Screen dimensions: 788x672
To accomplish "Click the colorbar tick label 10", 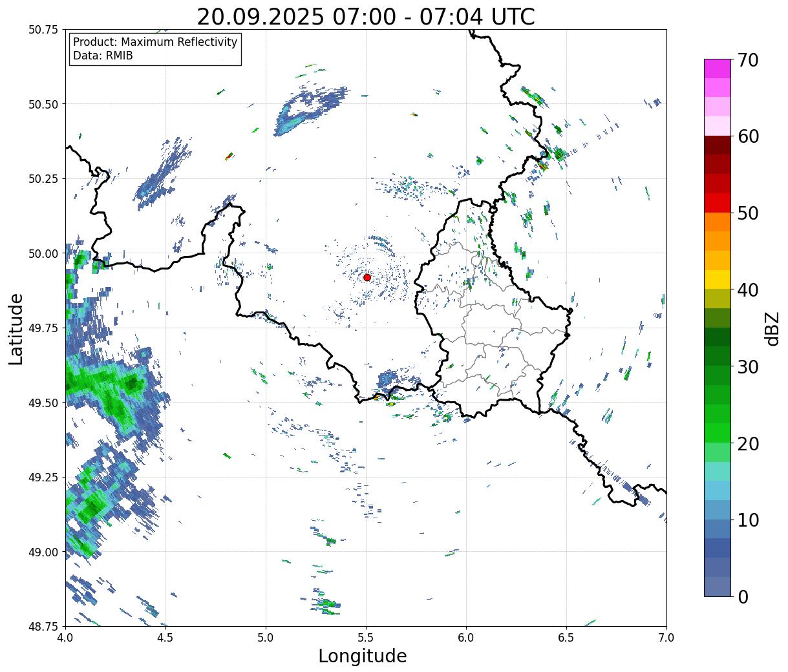I will (x=748, y=520).
